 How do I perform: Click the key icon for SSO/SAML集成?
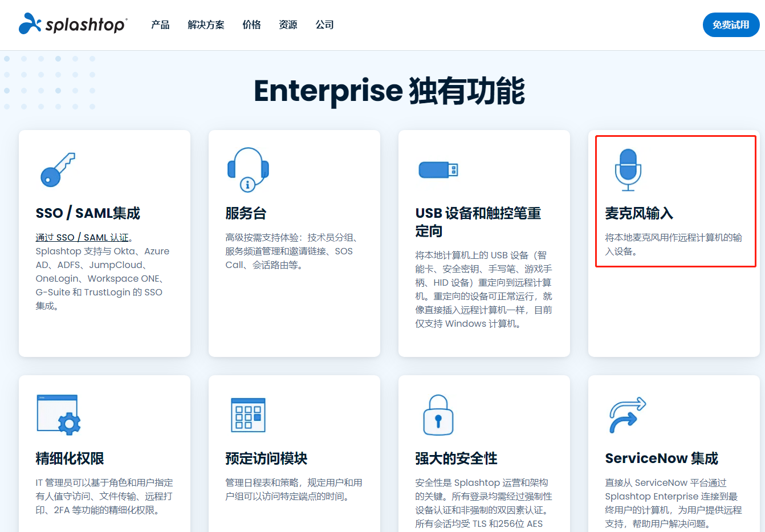tap(58, 169)
